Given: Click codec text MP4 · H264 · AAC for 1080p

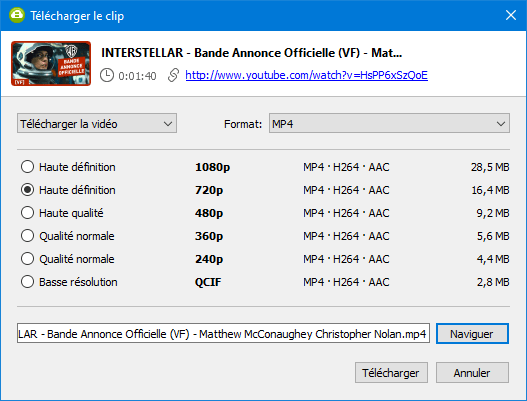Looking at the screenshot, I should coord(346,167).
